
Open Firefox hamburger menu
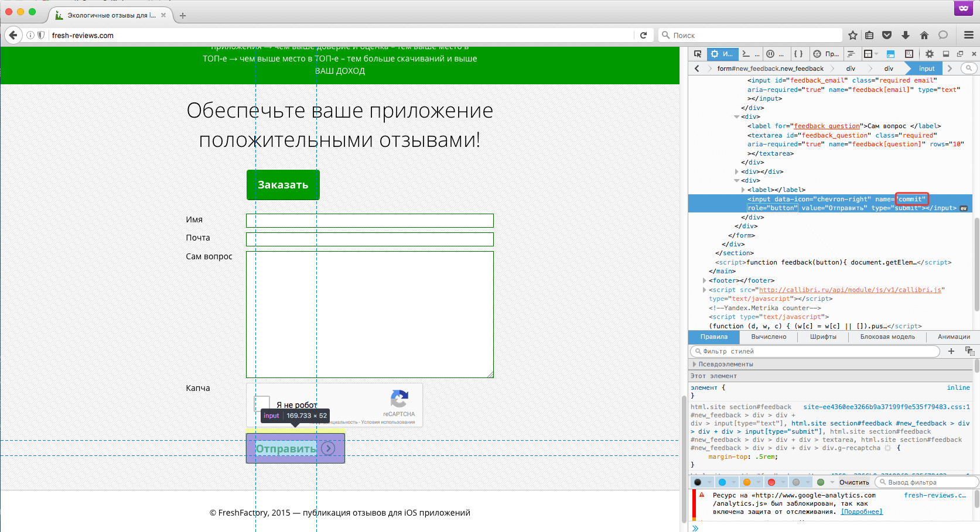969,35
